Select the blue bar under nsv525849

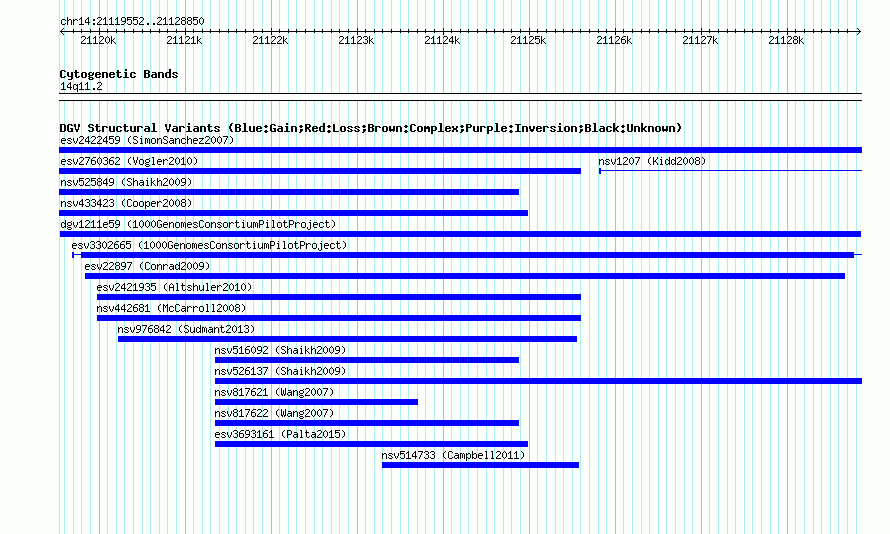pyautogui.click(x=289, y=192)
